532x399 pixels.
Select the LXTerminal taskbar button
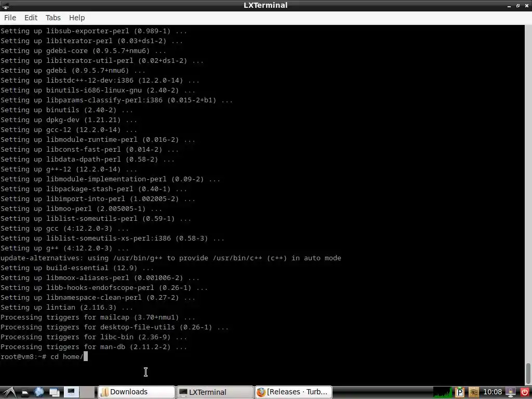215,392
